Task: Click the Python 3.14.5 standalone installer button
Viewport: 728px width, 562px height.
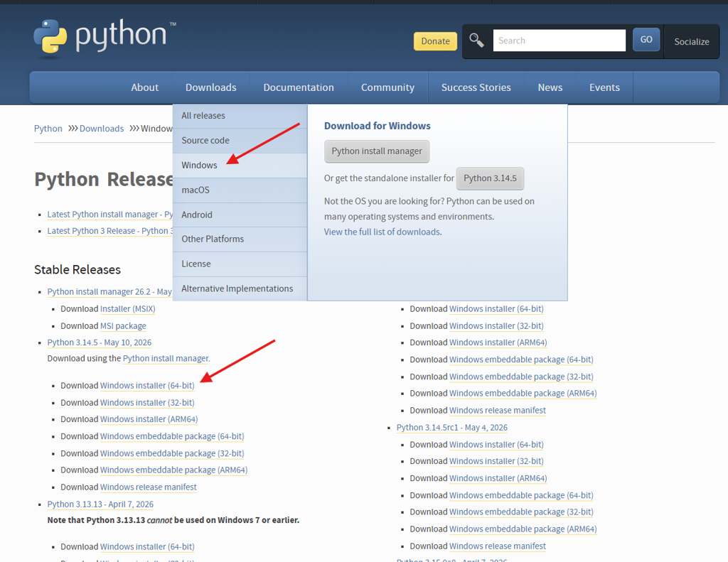Action: click(x=490, y=178)
